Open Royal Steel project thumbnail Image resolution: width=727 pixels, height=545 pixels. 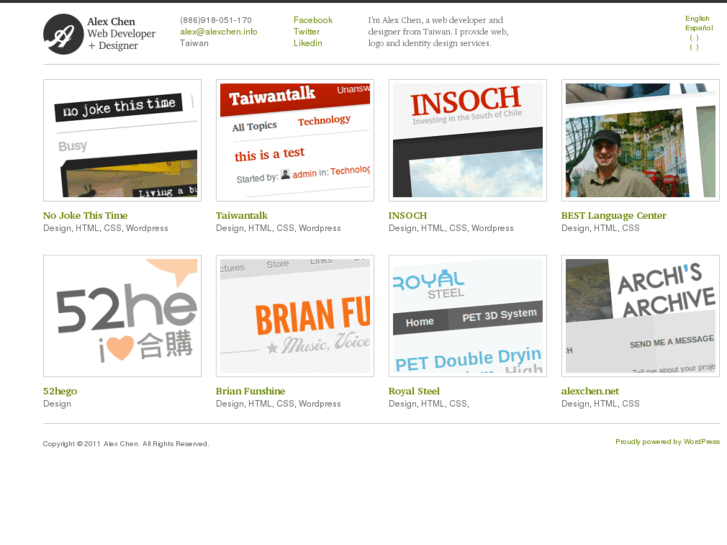tap(468, 316)
